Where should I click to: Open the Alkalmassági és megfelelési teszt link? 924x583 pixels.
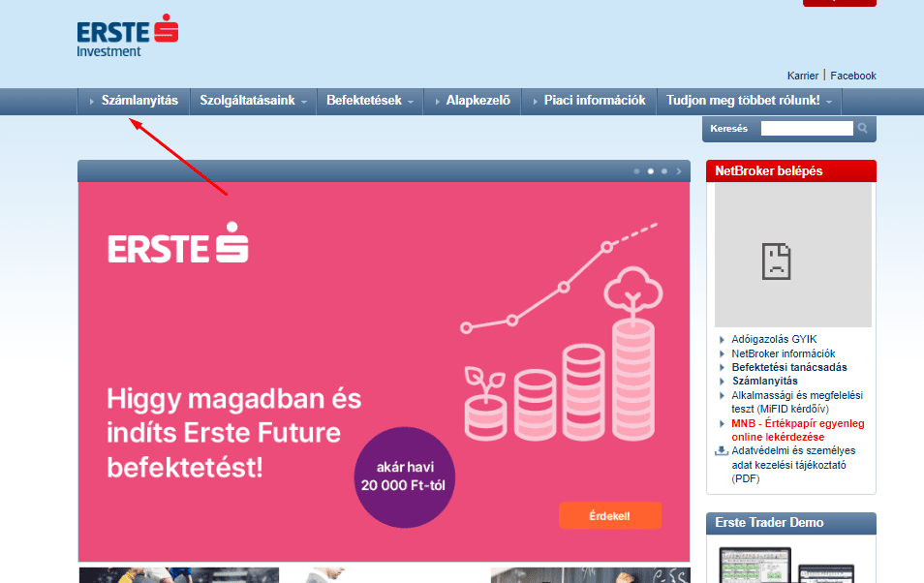(797, 402)
